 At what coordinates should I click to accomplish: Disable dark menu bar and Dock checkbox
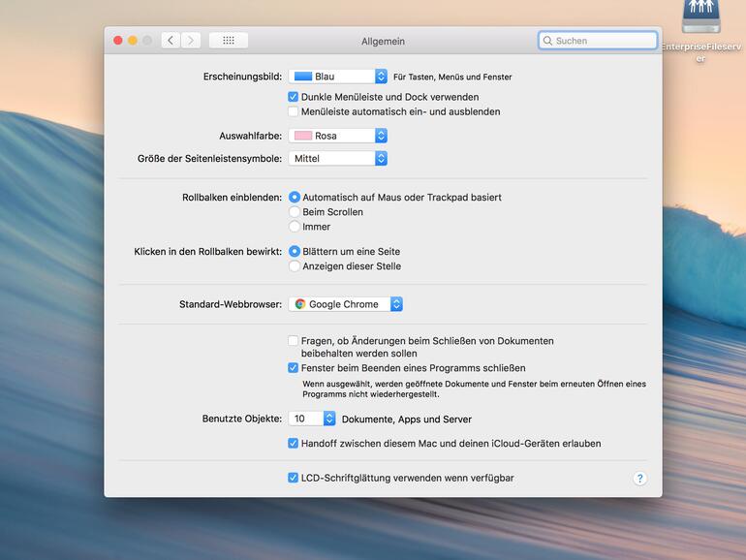294,97
